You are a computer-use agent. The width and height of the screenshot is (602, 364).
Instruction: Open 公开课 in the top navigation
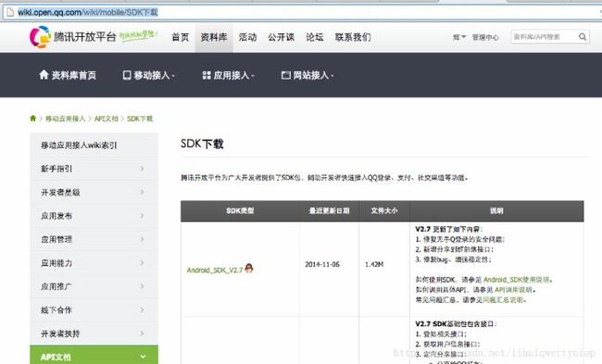[281, 37]
